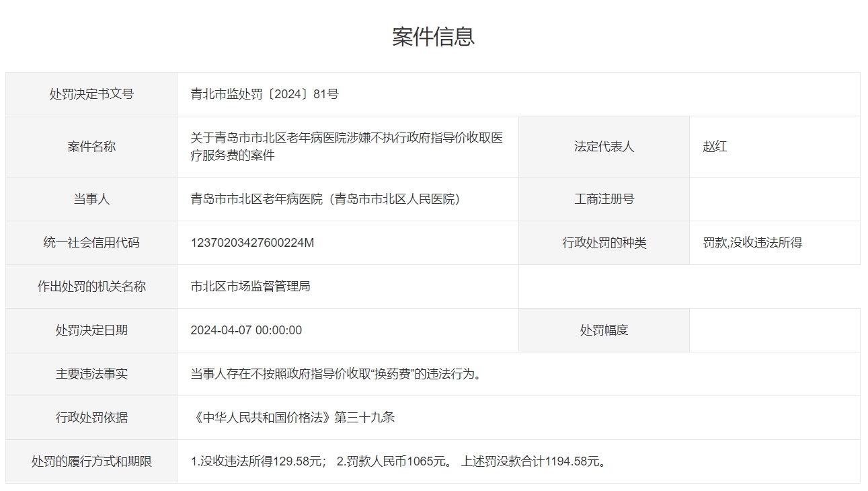Click the empty value cell beside 处罚幅度

point(775,330)
